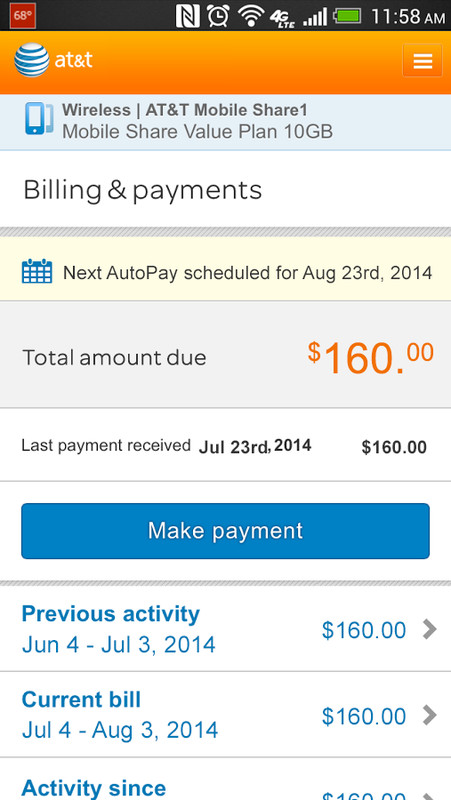The image size is (451, 800).
Task: Tap the NFC status bar icon
Action: [188, 16]
